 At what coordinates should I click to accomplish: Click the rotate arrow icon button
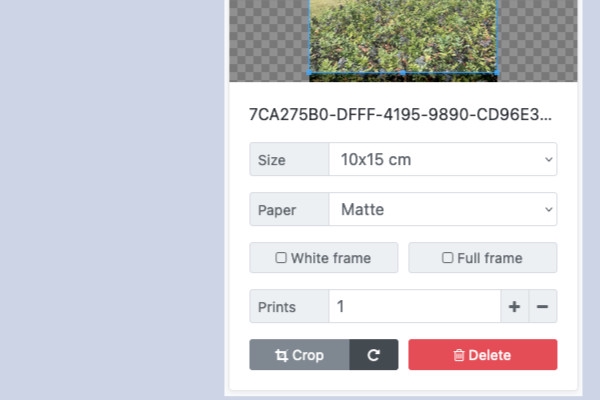(373, 355)
